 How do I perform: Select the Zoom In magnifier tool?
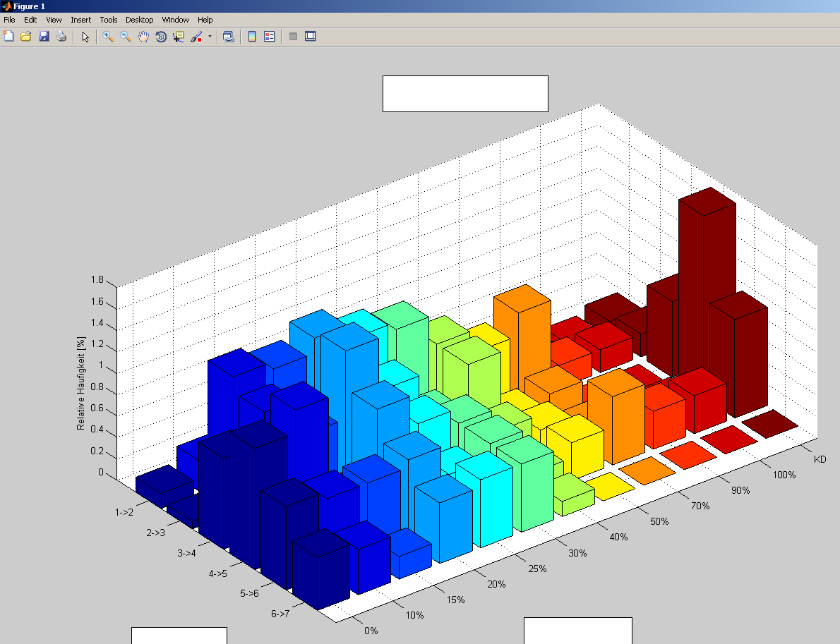108,36
